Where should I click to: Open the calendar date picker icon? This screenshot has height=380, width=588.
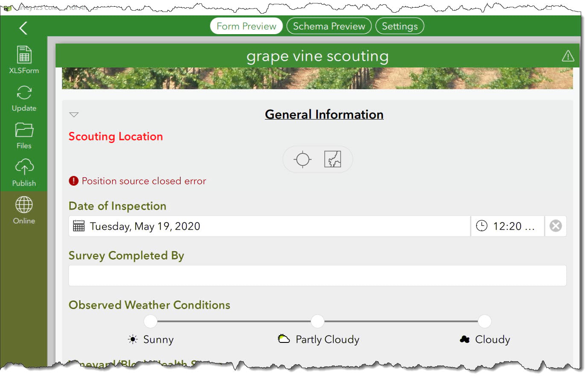79,226
